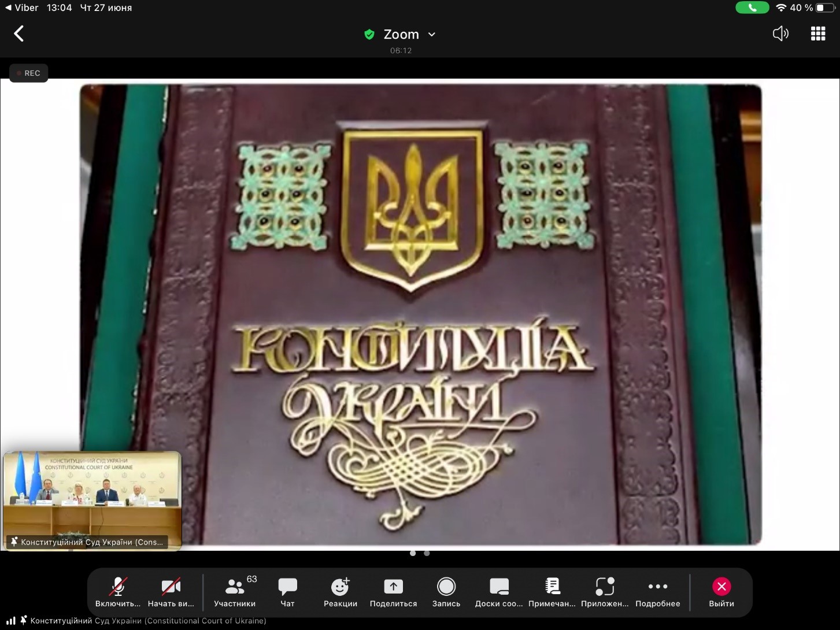Start recording with Запись button

click(446, 592)
